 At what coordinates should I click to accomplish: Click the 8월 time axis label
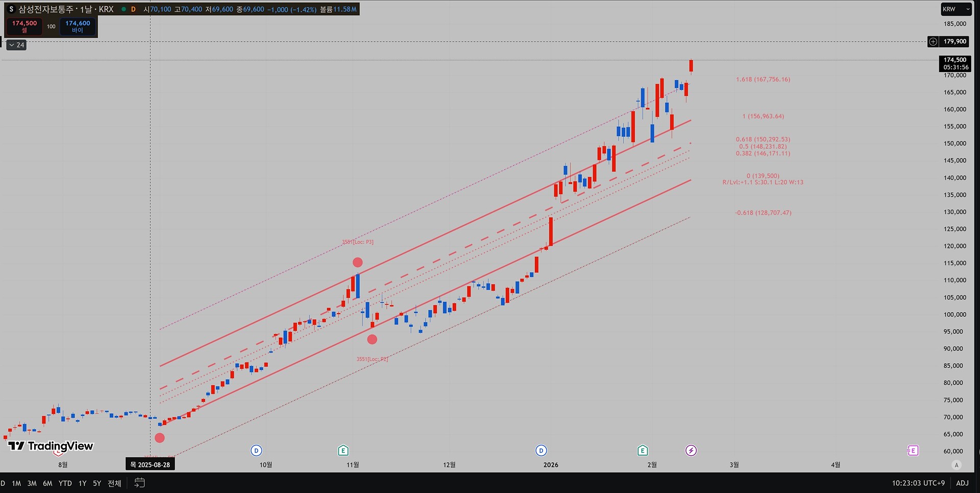click(x=63, y=465)
